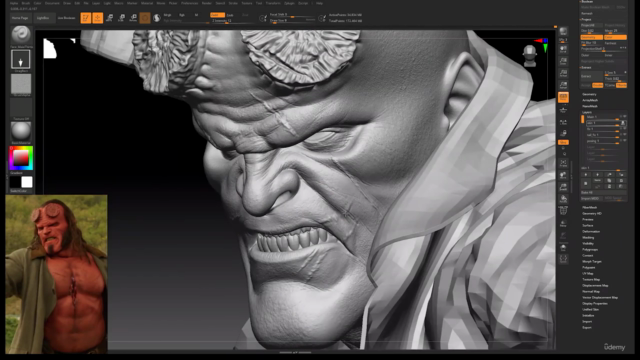
Task: Expand the Displacement Map subpalette
Action: (595, 286)
